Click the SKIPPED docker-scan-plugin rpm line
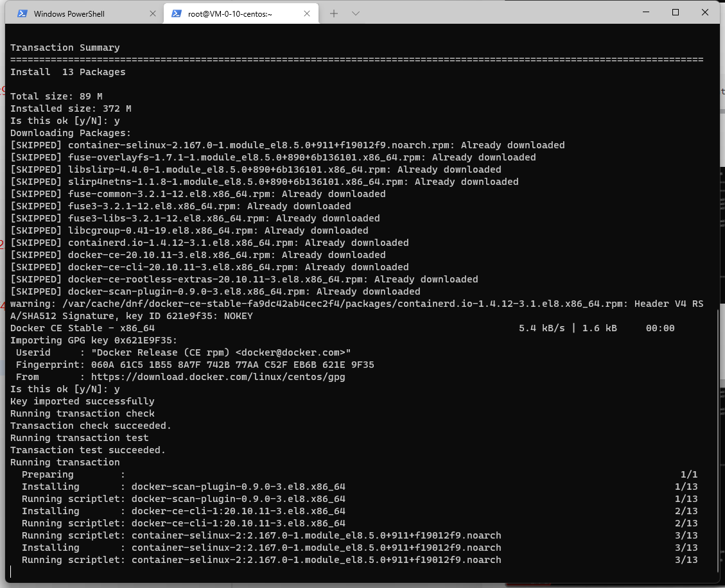This screenshot has width=725, height=588. (x=216, y=291)
